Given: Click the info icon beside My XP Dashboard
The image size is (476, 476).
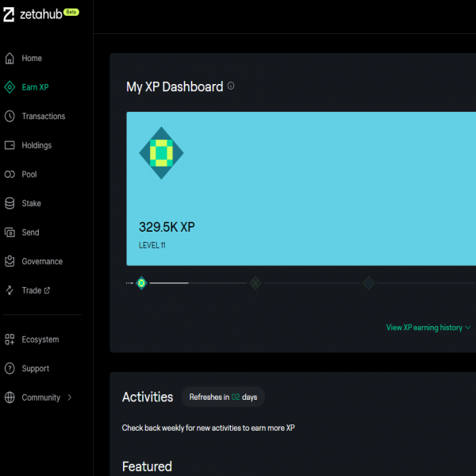Looking at the screenshot, I should (x=231, y=86).
